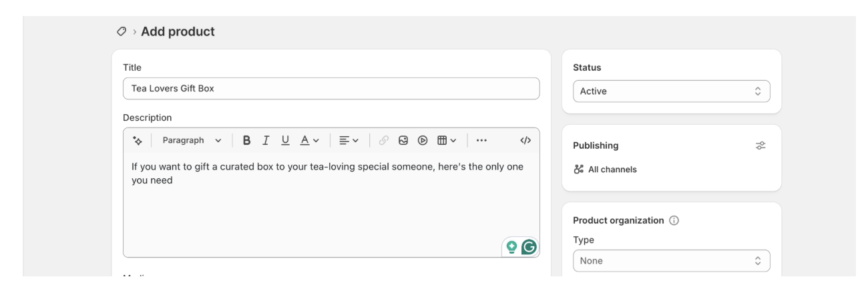Open the text color picker
868x287 pixels.
point(309,140)
